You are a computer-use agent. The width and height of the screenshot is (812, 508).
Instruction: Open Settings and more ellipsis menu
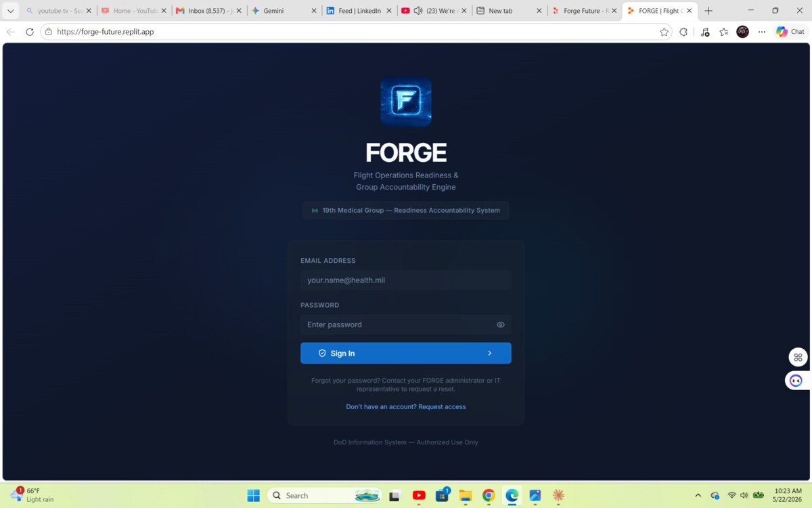point(762,32)
